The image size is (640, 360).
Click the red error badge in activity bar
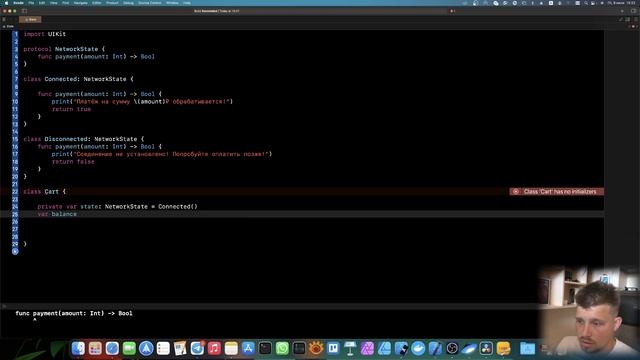(452, 11)
